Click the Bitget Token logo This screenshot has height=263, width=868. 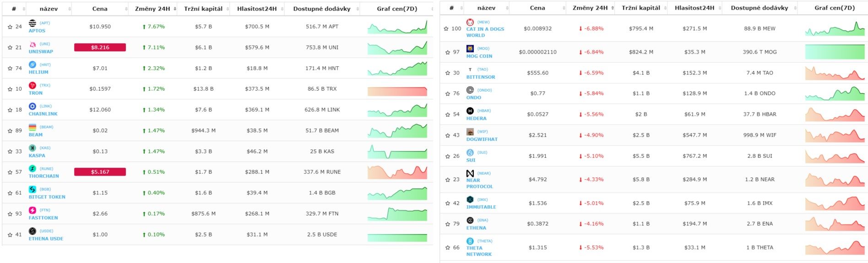coord(33,189)
